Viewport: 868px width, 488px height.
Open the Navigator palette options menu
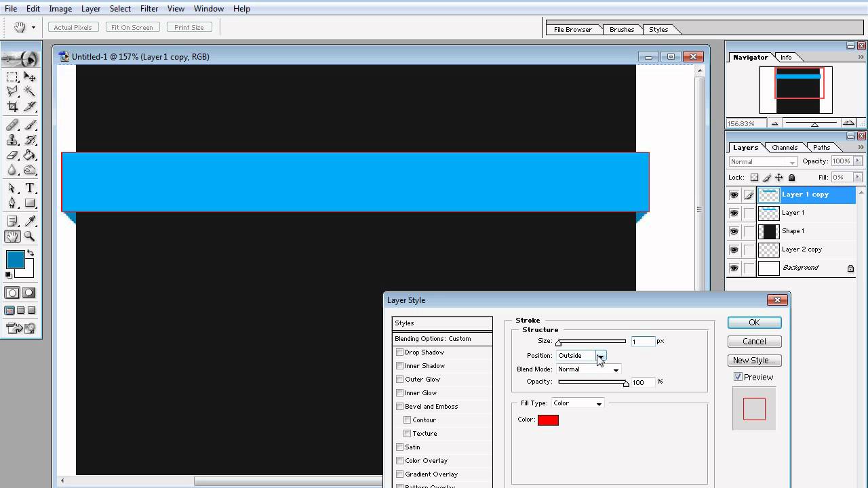pos(861,58)
